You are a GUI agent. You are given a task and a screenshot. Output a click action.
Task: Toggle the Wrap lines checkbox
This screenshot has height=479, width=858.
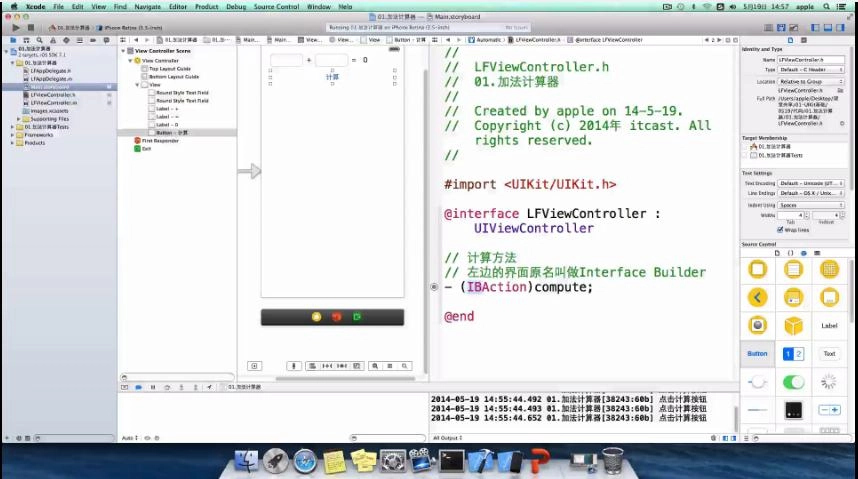780,230
